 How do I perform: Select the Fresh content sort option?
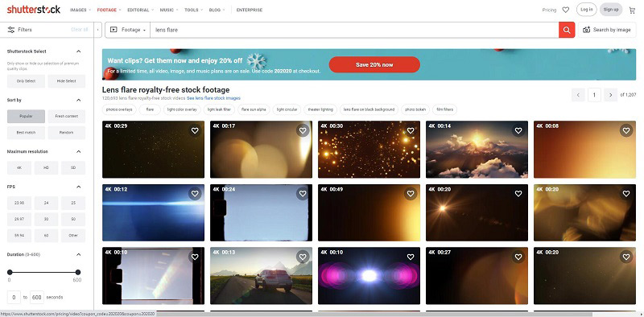(x=67, y=116)
